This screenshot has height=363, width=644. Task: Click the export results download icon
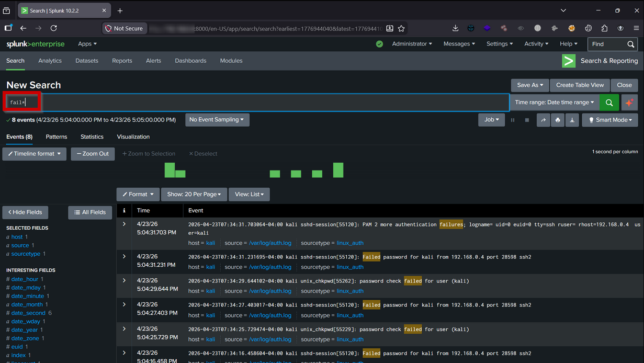click(x=572, y=120)
